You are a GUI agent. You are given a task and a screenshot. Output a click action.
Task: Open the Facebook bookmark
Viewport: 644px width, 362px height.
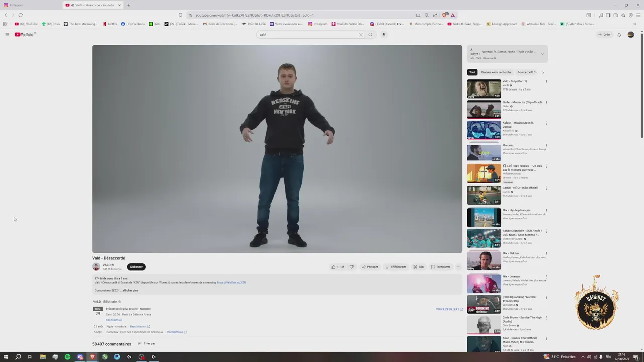pos(133,24)
